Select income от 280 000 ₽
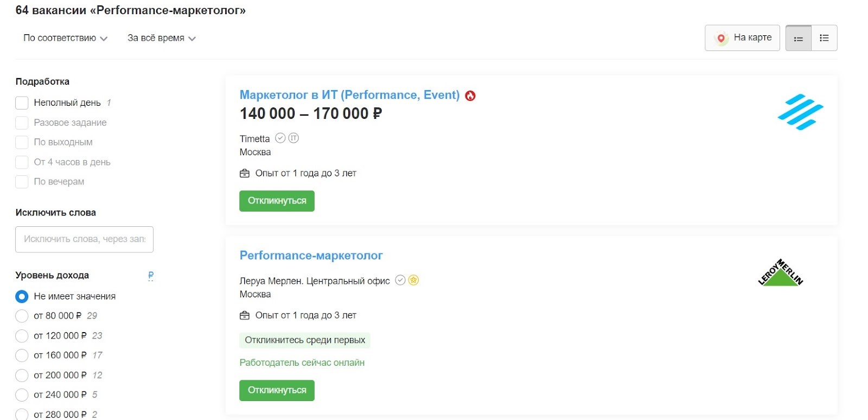The image size is (868, 420). [22, 415]
